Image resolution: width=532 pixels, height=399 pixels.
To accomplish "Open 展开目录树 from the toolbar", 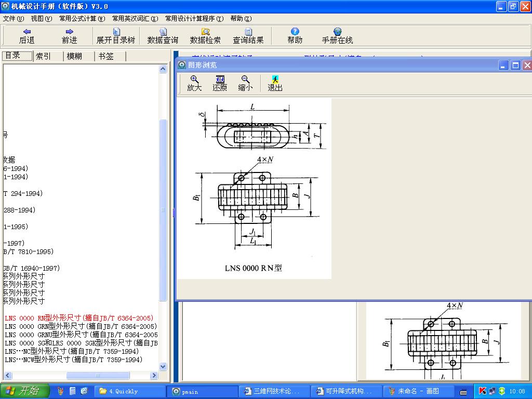I will pyautogui.click(x=116, y=36).
